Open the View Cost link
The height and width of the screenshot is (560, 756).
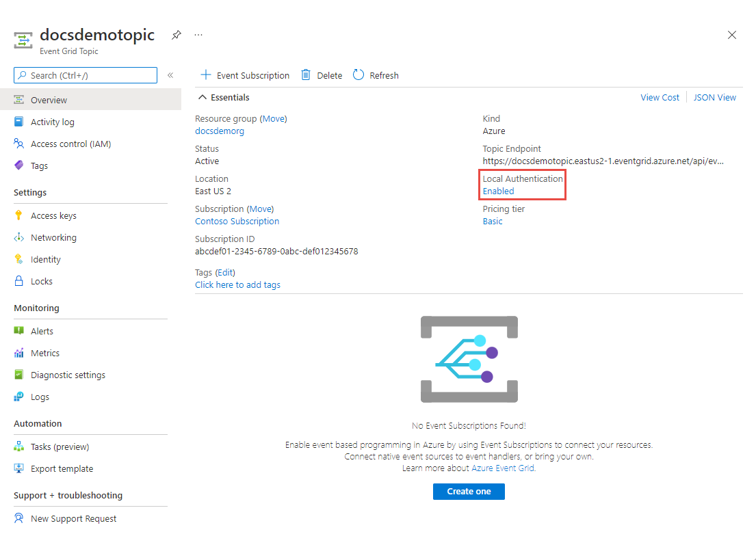[x=660, y=97]
